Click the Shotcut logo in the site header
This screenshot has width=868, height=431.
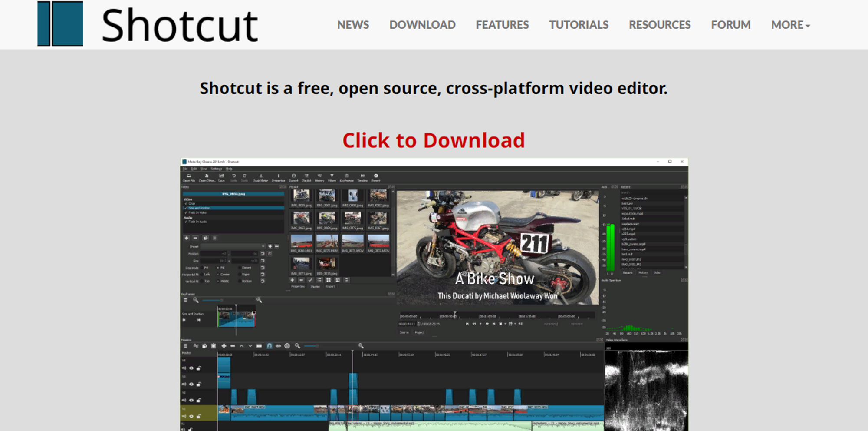[148, 24]
